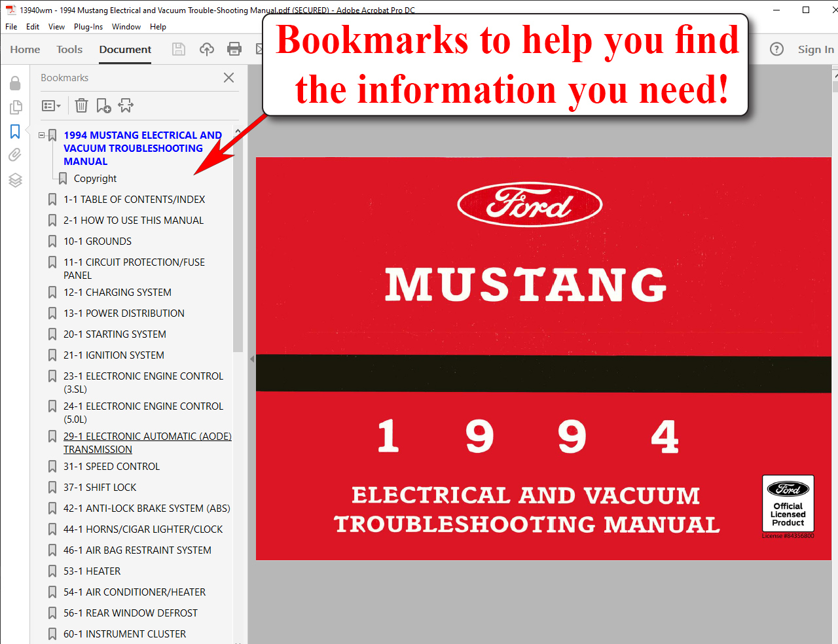Viewport: 838px width, 644px height.
Task: Open the Edit menu
Action: [x=33, y=27]
